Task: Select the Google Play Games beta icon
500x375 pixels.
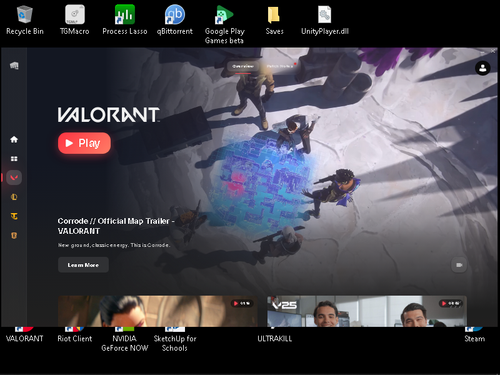Action: coord(224,25)
